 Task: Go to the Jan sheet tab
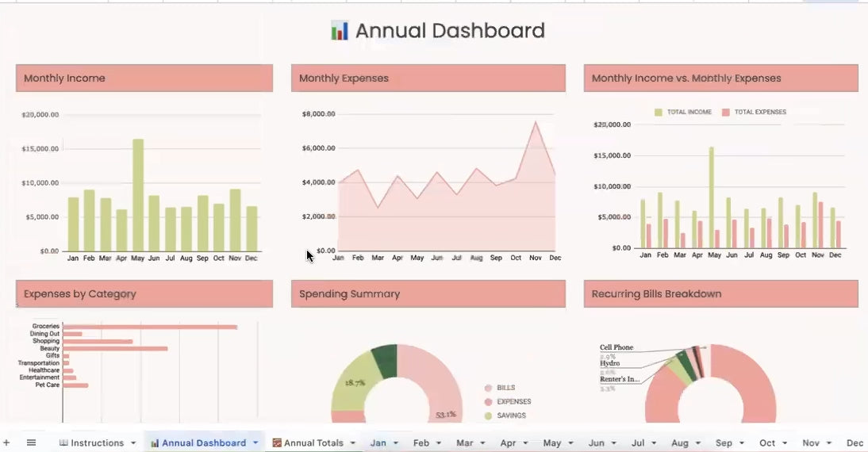click(378, 442)
